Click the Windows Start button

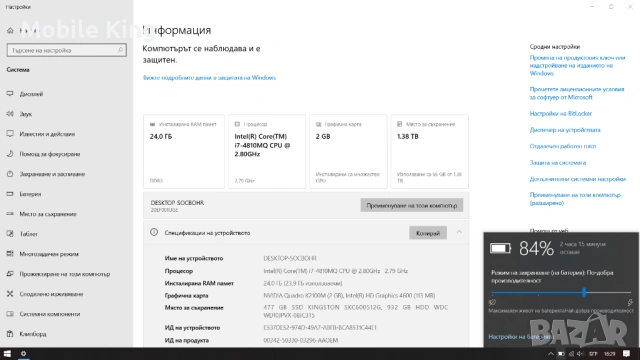[x=7, y=354]
